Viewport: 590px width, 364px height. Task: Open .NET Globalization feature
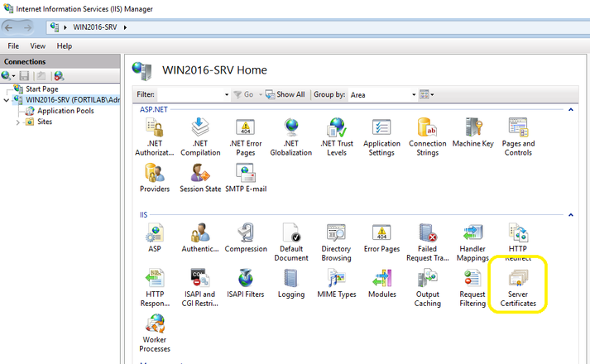point(290,137)
